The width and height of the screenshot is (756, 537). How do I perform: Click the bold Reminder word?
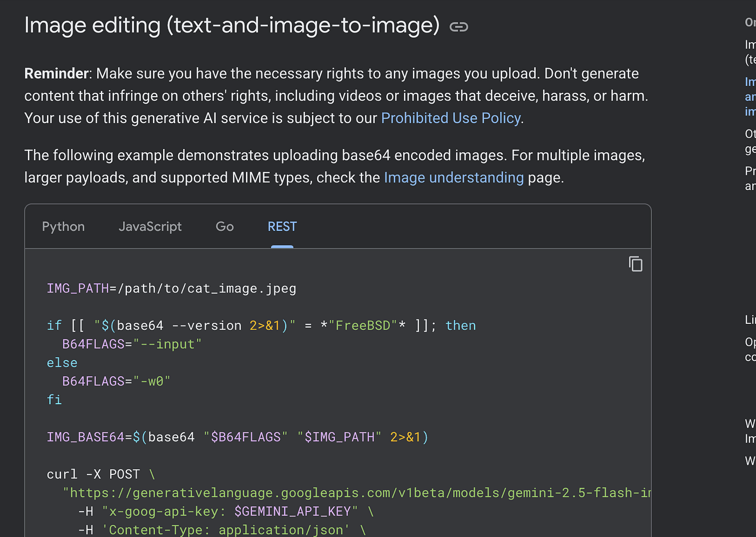(56, 73)
